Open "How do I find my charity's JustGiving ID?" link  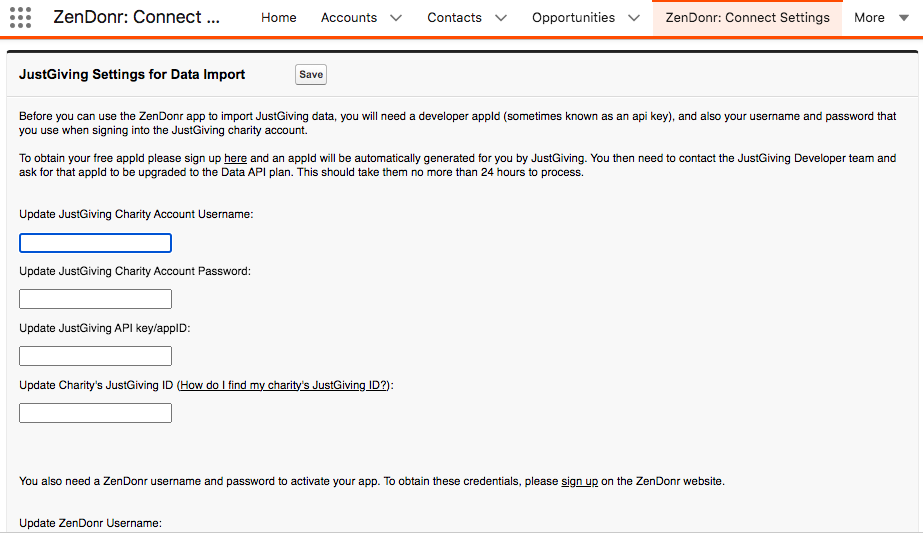coord(284,385)
